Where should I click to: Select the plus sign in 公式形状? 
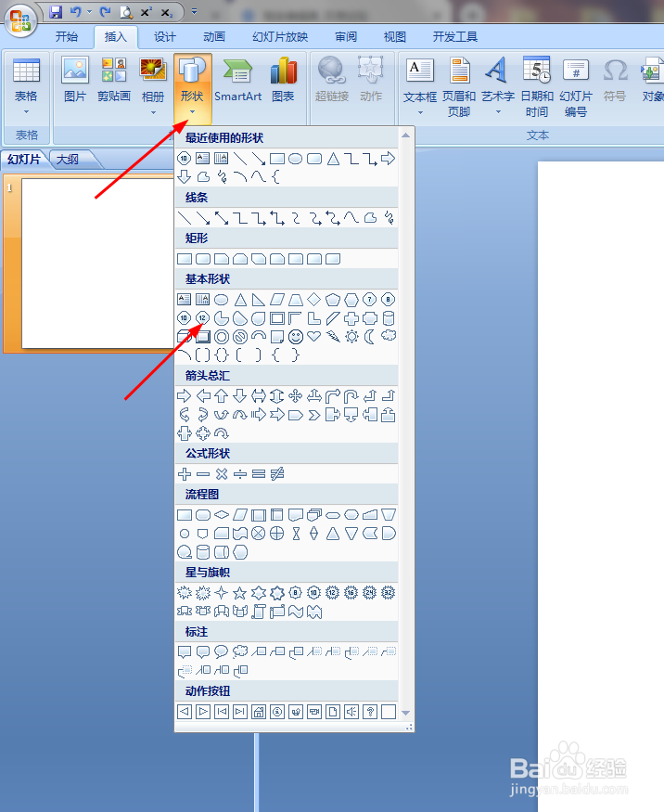click(185, 473)
